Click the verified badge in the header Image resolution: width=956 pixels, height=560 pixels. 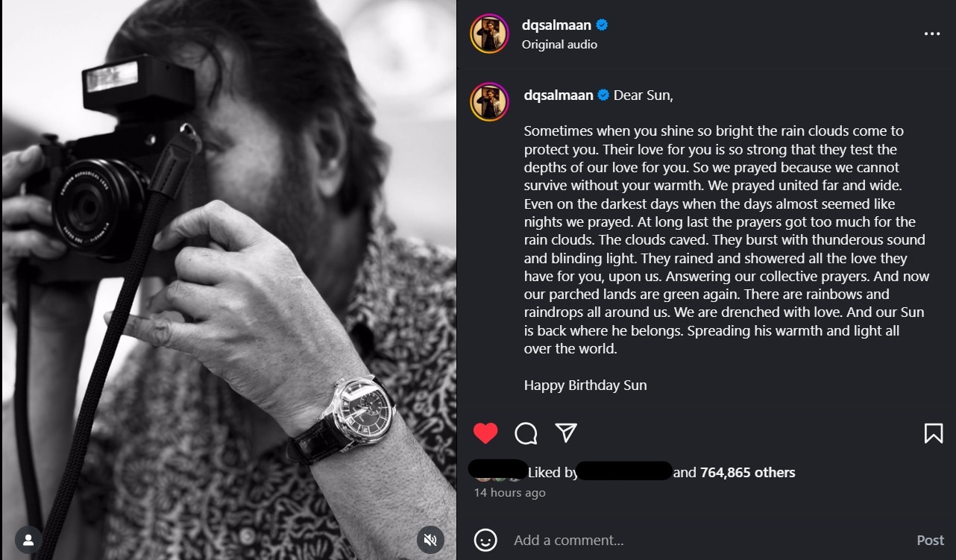[x=602, y=25]
